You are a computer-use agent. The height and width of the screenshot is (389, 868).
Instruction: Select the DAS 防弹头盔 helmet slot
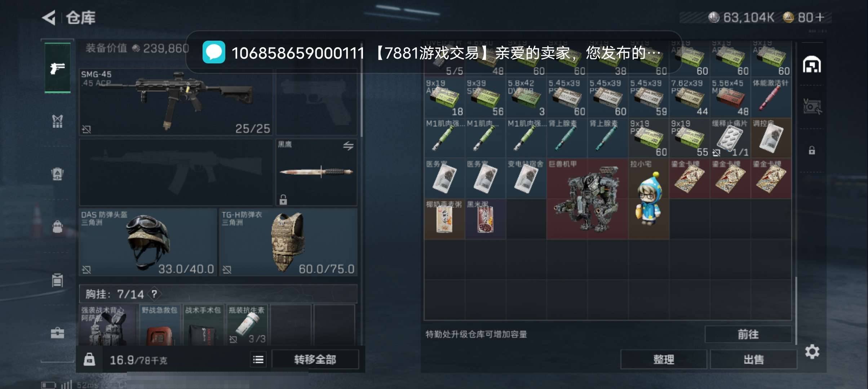coord(148,242)
